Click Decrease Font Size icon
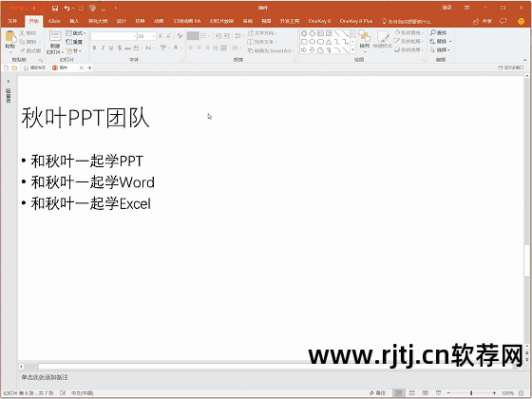Image resolution: width=532 pixels, height=399 pixels. [168, 36]
